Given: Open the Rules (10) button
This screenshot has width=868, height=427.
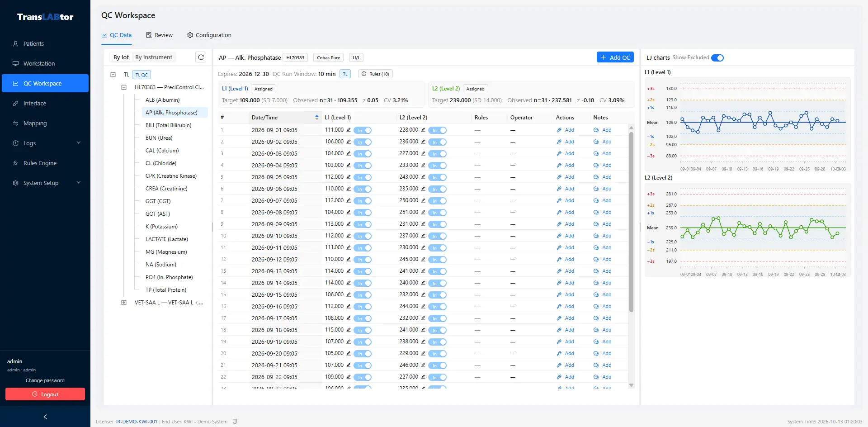Looking at the screenshot, I should (x=375, y=74).
